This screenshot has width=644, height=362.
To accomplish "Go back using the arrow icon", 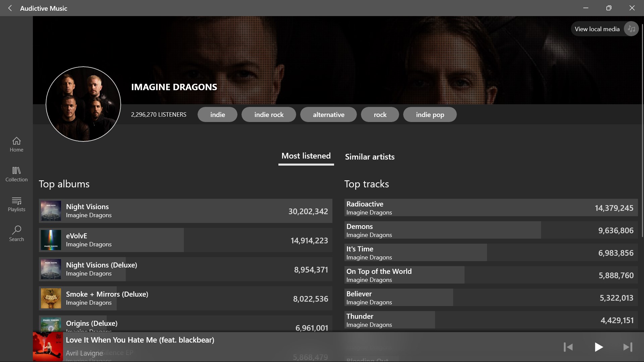I will tap(10, 8).
